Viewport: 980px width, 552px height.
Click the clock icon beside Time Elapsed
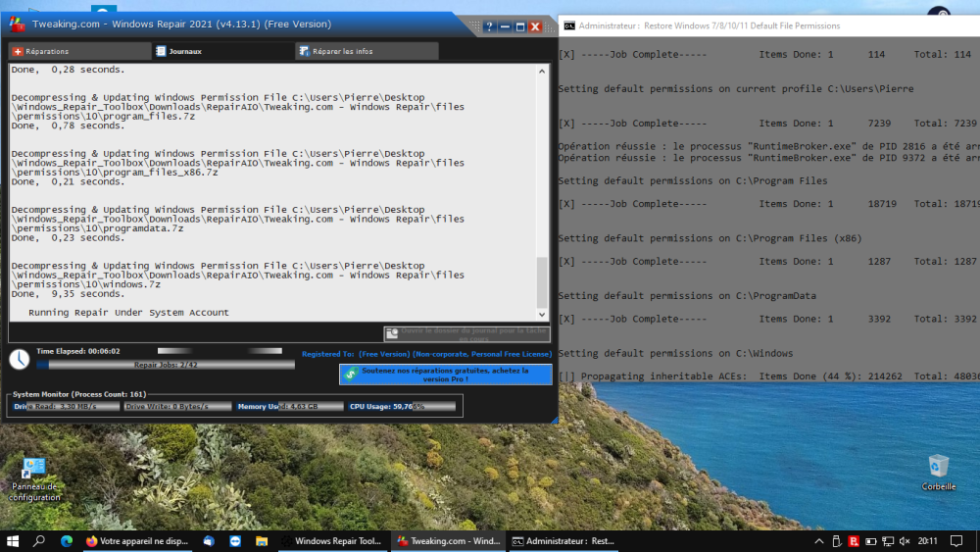(x=20, y=359)
